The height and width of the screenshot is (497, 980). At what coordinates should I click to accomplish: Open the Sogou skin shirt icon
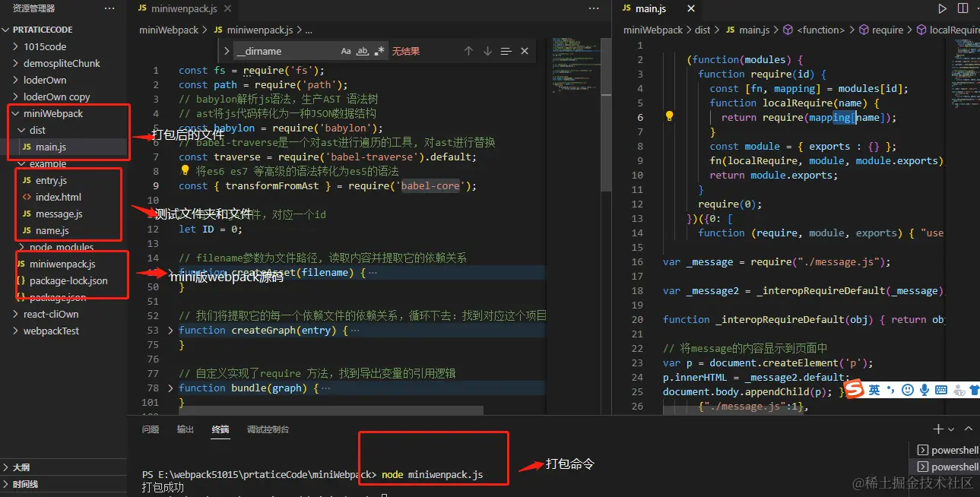click(x=975, y=390)
